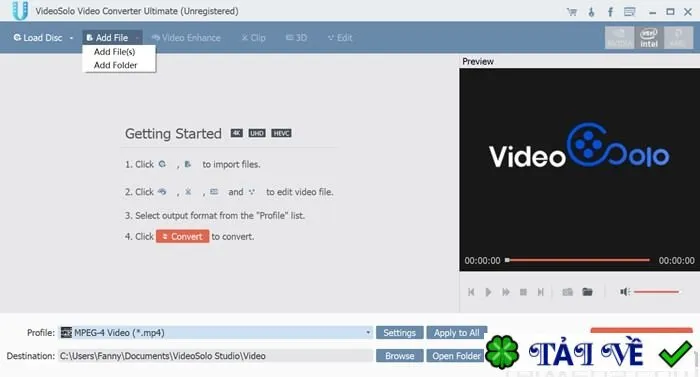This screenshot has width=700, height=377.
Task: Open the Video Enhance tool
Action: (x=186, y=38)
